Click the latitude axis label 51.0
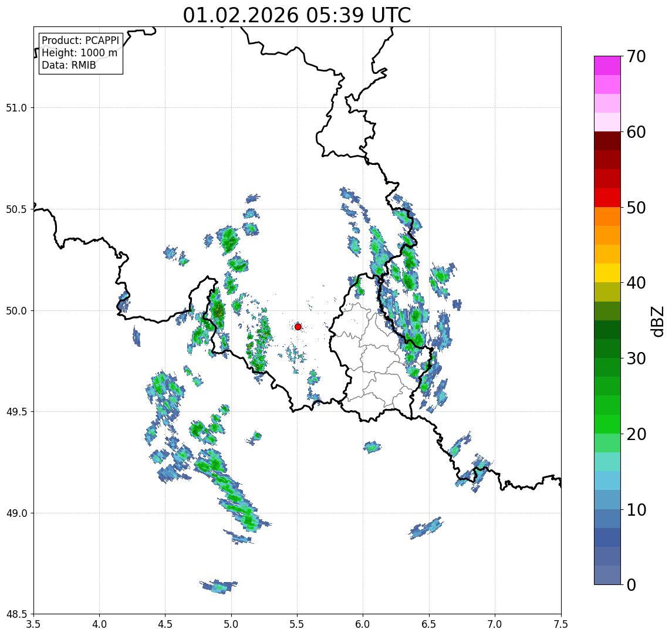The image size is (672, 636). point(16,108)
